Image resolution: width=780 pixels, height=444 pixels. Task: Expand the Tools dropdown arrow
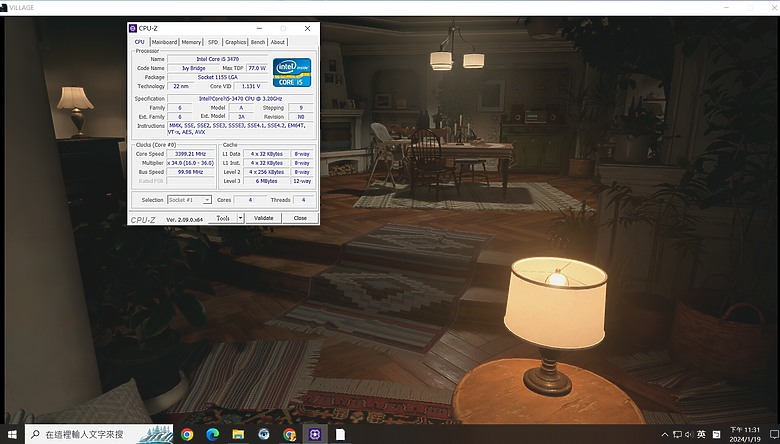241,218
